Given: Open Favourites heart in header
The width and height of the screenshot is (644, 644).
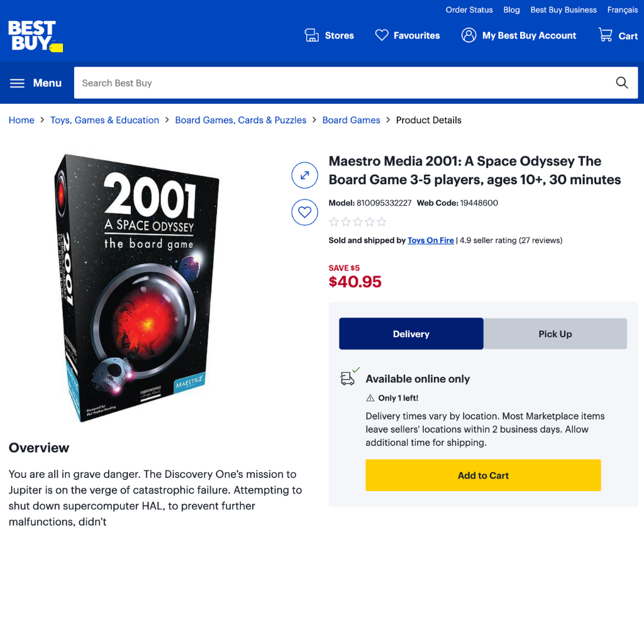Looking at the screenshot, I should click(x=382, y=35).
